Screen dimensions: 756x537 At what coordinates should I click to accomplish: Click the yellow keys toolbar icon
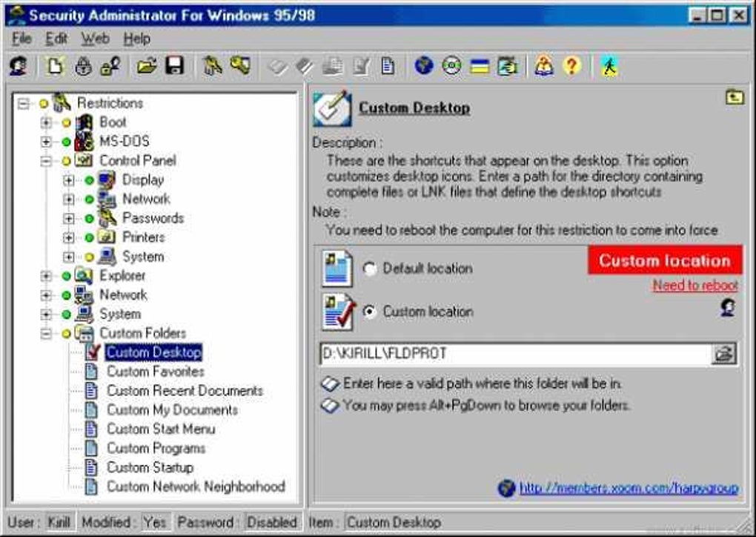point(240,66)
